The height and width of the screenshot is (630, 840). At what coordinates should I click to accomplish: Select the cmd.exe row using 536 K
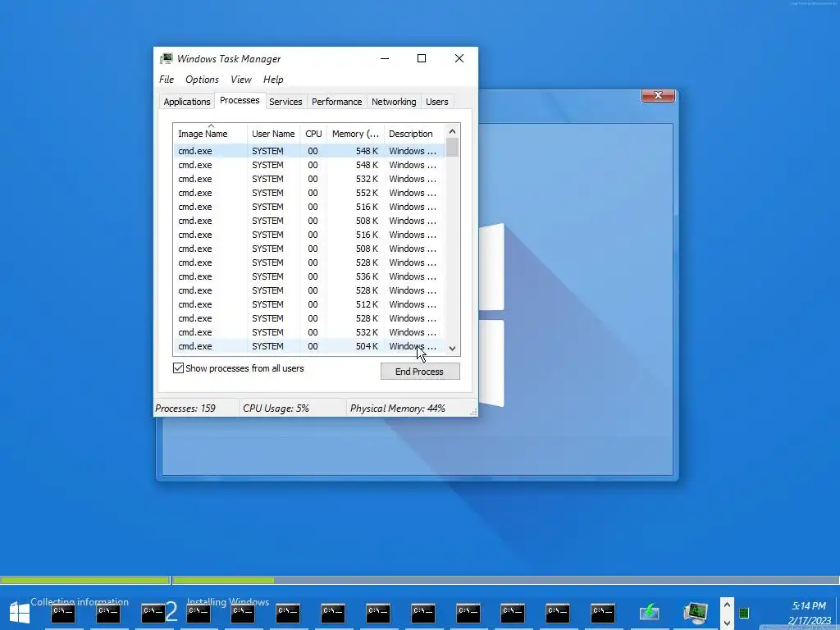coord(309,276)
